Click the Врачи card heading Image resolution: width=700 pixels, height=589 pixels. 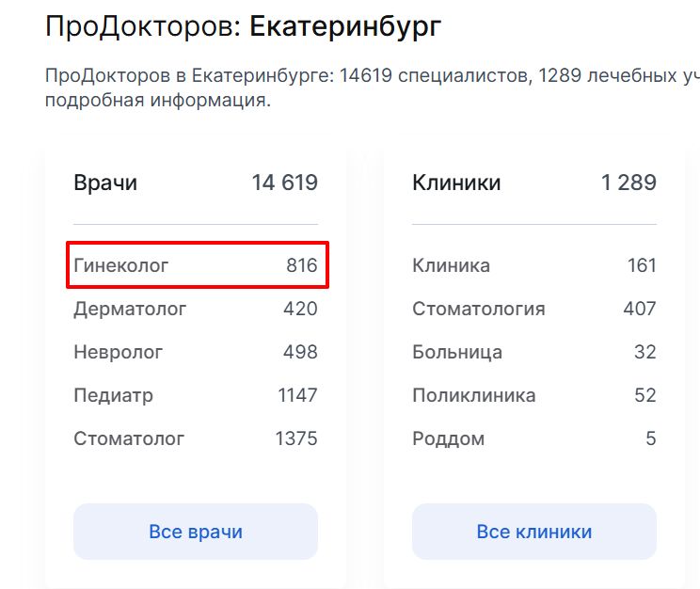pos(105,183)
